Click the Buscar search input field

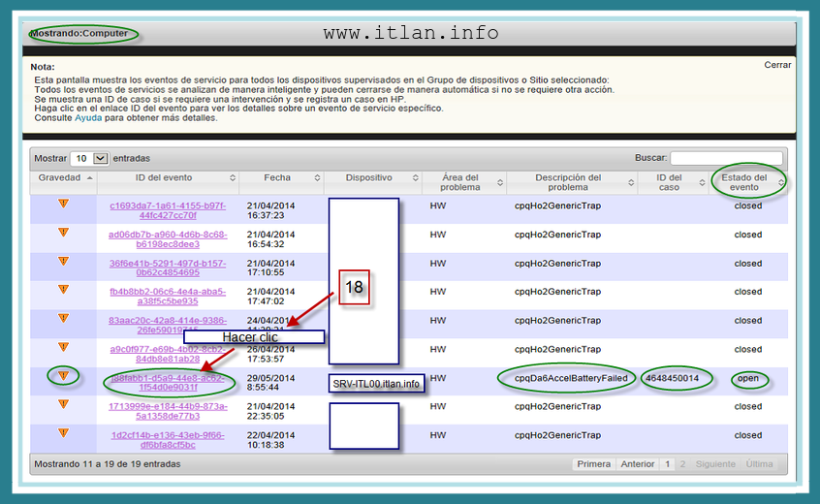(726, 158)
